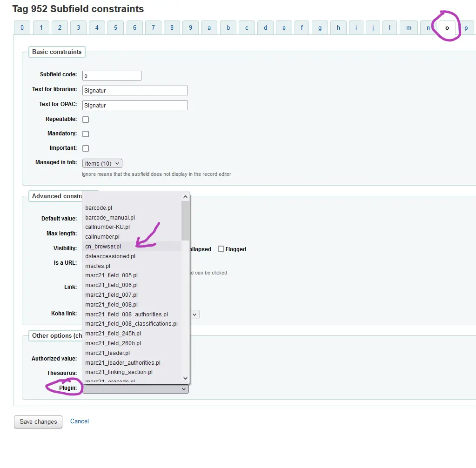Click the plugin list scroll-down arrow
Viewport: 476px width, 468px height.
point(185,378)
